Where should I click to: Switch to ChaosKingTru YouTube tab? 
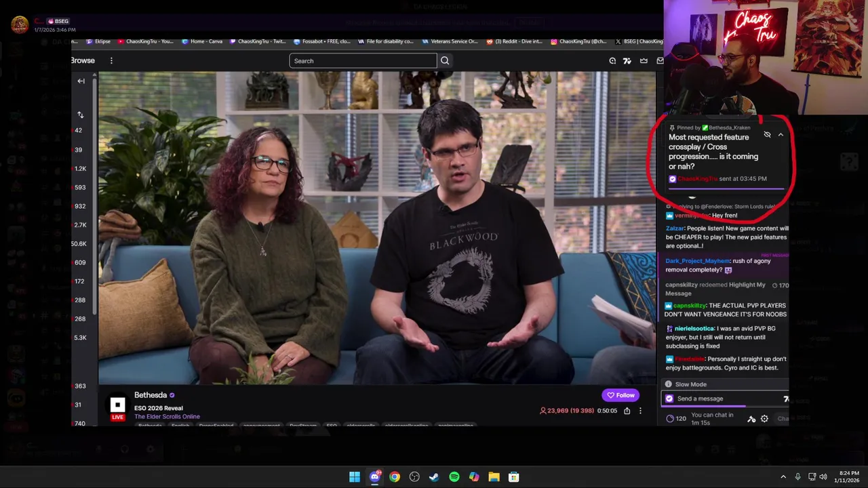(x=146, y=41)
